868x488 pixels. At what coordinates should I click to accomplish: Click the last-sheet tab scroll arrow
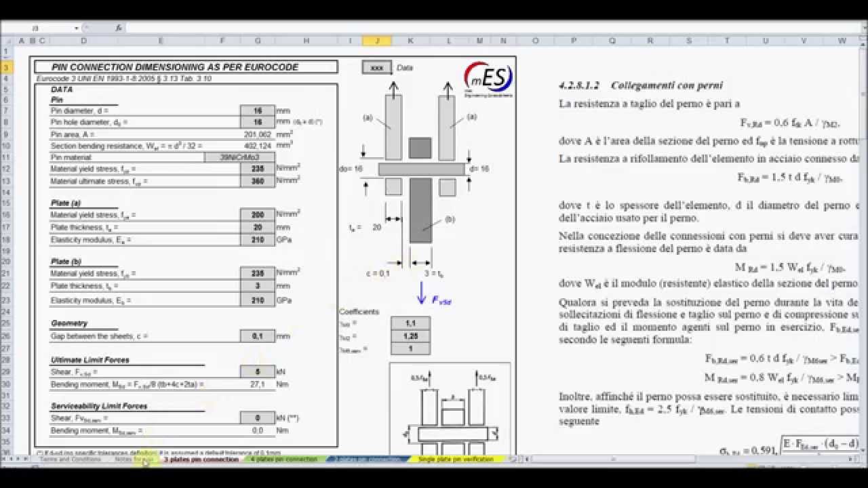(x=26, y=460)
